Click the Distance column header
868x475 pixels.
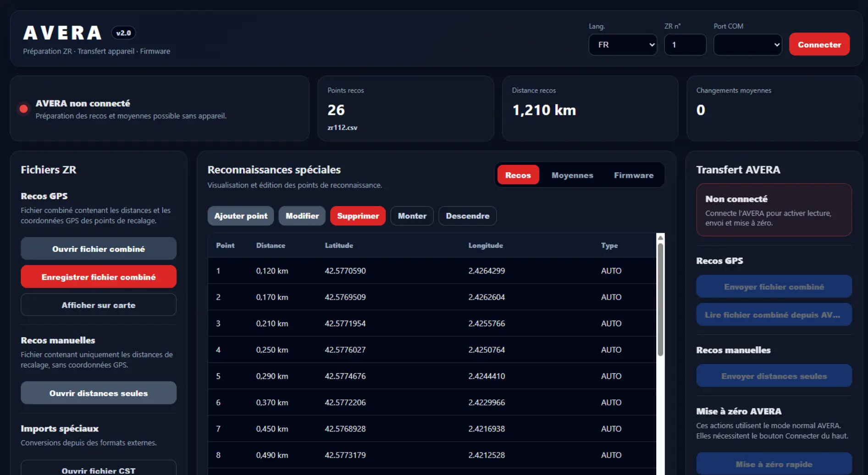click(x=271, y=246)
